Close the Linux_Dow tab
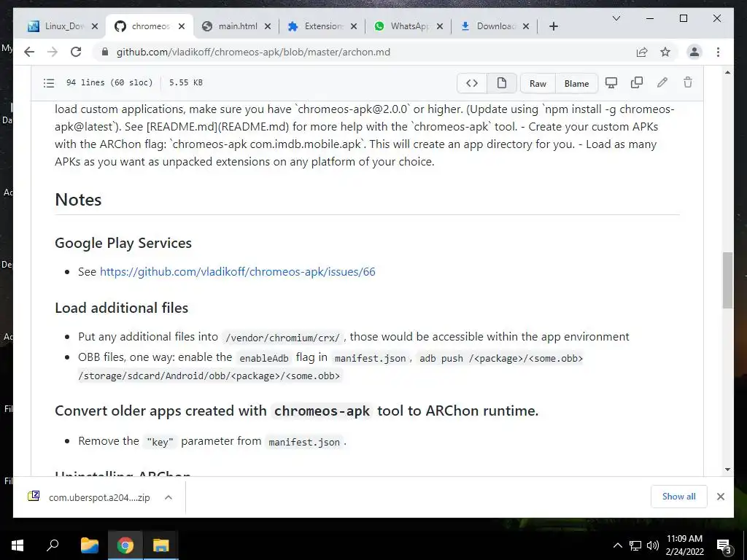747x560 pixels. (x=95, y=26)
